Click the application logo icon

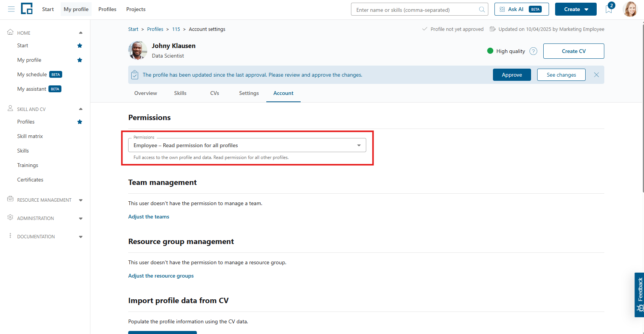click(27, 8)
